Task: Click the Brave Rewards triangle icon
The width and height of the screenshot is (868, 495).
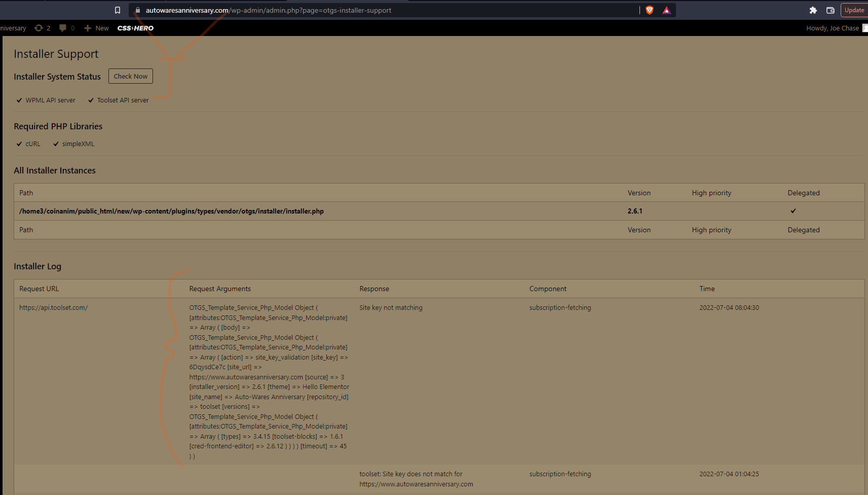Action: (666, 10)
